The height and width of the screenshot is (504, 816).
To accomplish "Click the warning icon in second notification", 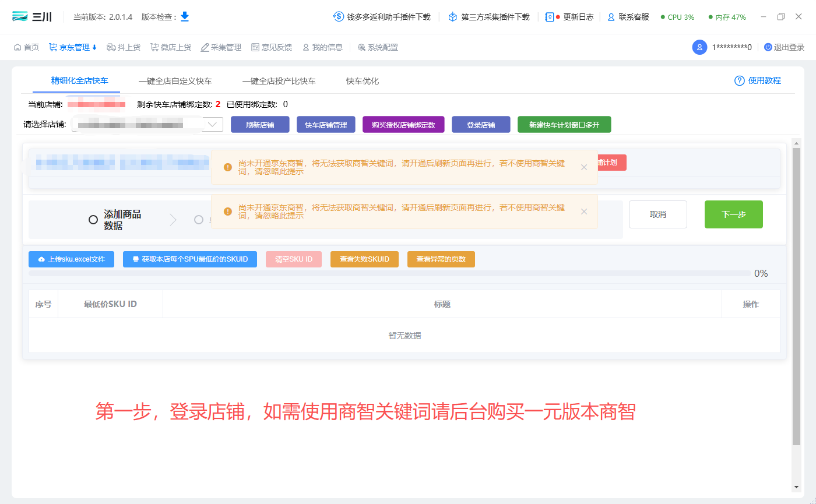I will coord(228,211).
